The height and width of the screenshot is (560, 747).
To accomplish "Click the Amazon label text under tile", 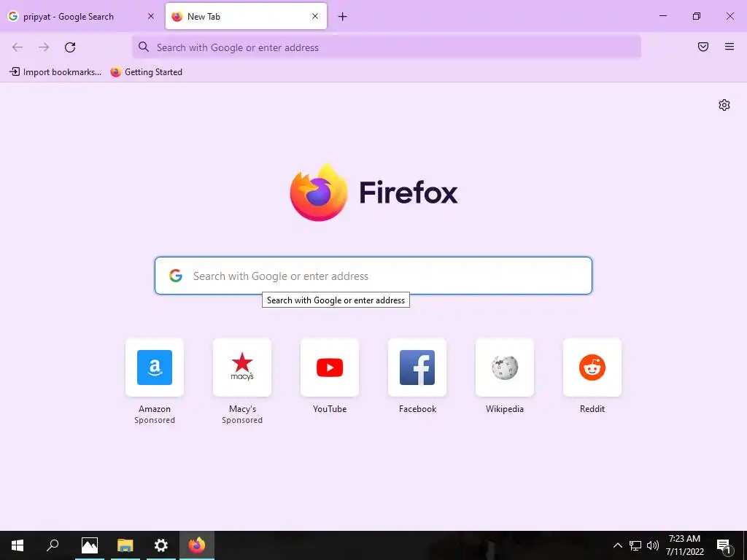I will click(x=155, y=408).
